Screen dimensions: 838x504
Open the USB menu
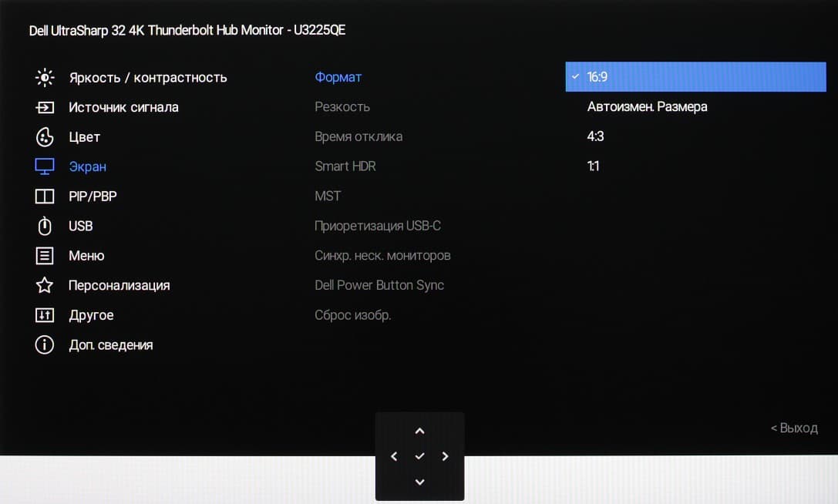tap(81, 226)
